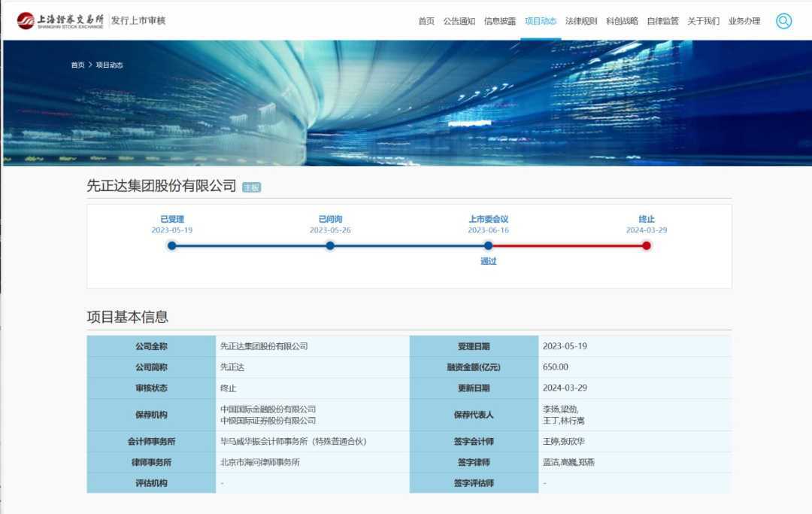Viewport: 812px width, 514px height.
Task: Click the company title 先正达集团股份有限公司
Action: click(x=162, y=185)
